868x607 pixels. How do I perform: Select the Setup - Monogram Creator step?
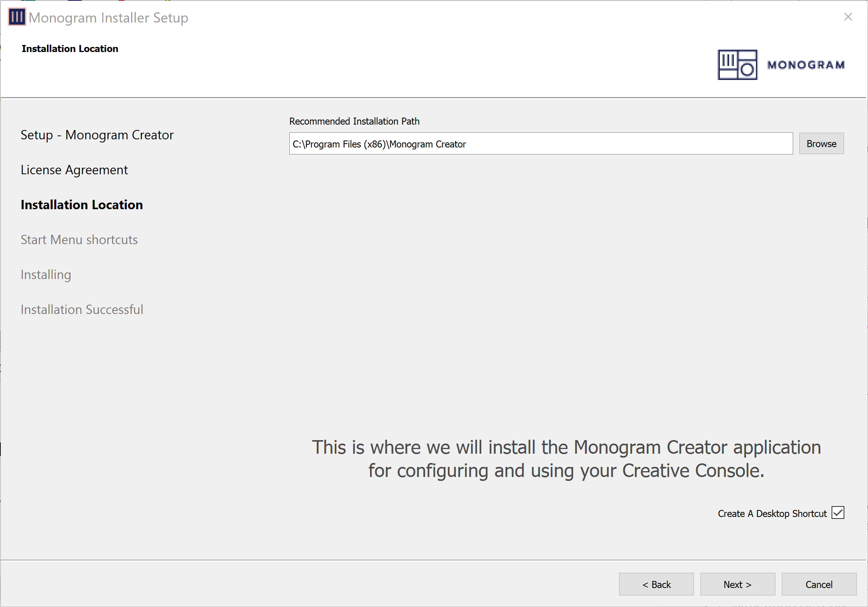click(x=97, y=135)
